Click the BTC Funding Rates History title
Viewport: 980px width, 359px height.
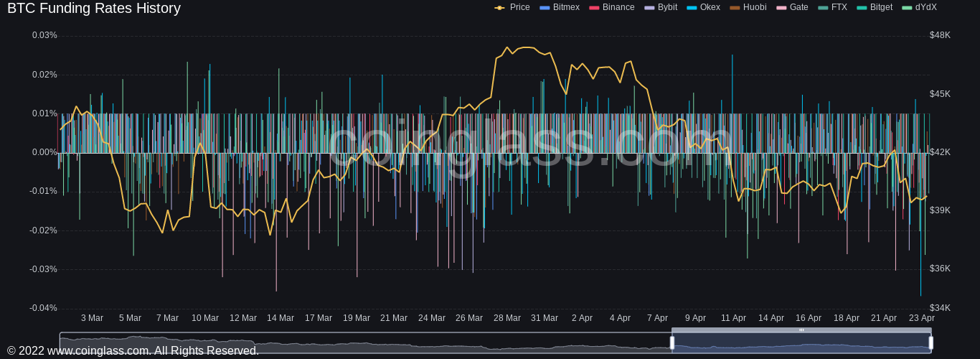point(94,9)
